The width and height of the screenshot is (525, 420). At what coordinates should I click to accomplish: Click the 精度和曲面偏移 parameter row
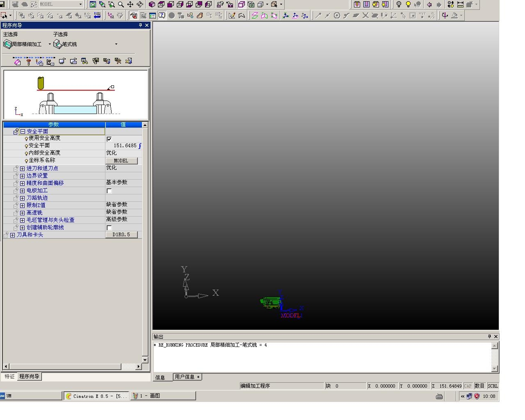click(x=73, y=183)
